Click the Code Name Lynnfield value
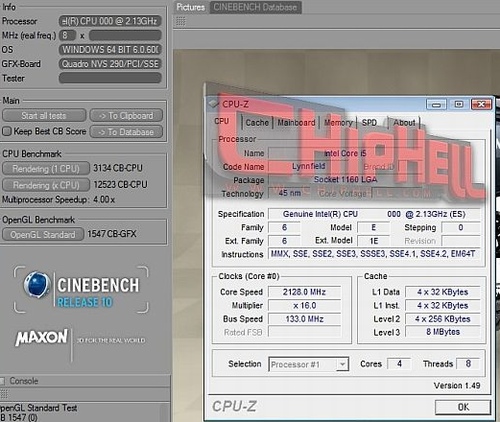 click(308, 166)
